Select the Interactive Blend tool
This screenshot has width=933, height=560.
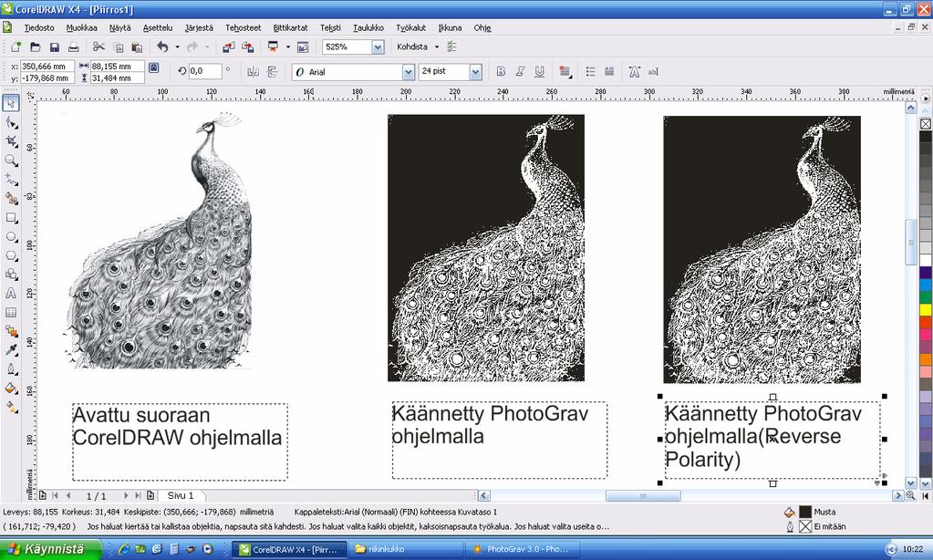pyautogui.click(x=11, y=331)
